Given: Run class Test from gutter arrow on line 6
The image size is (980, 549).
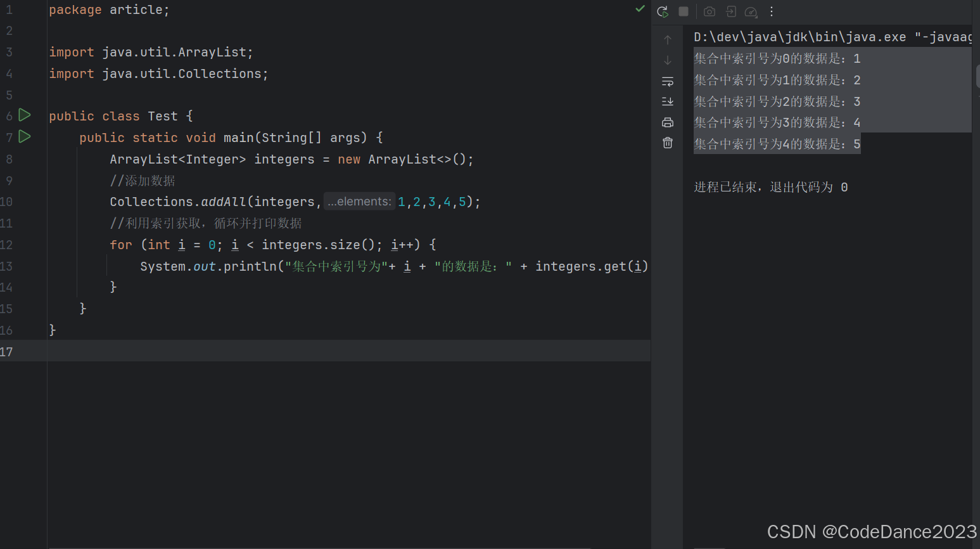Looking at the screenshot, I should pos(25,115).
